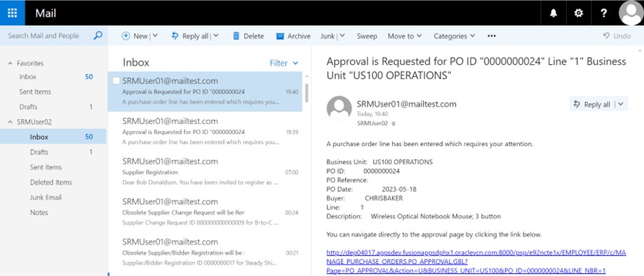Collapse the SRMUser02 mailbox

[x=10, y=122]
